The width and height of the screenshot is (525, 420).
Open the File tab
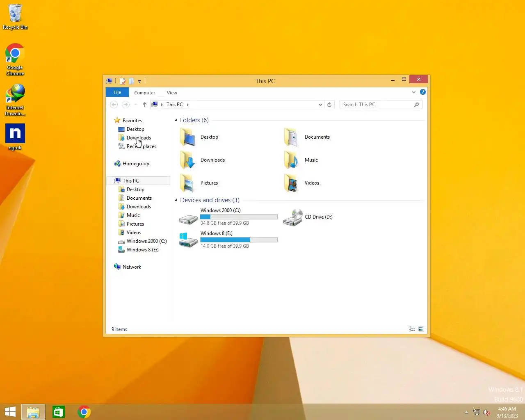click(x=117, y=92)
